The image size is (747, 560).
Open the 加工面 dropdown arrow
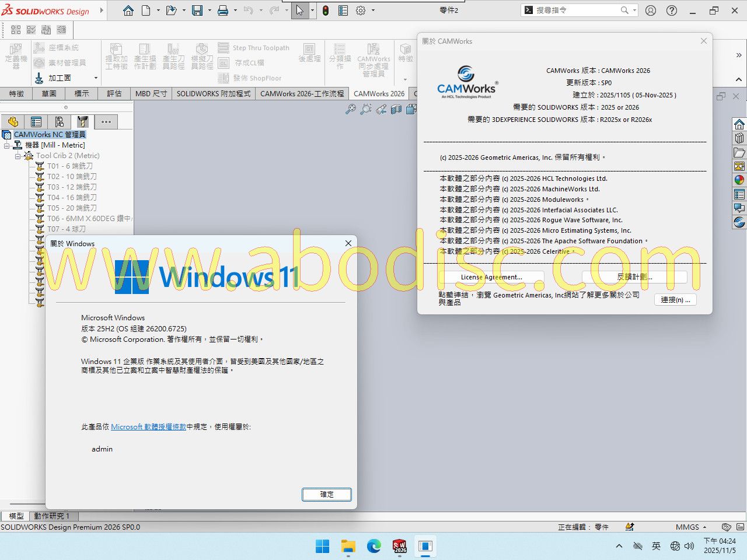(x=96, y=78)
